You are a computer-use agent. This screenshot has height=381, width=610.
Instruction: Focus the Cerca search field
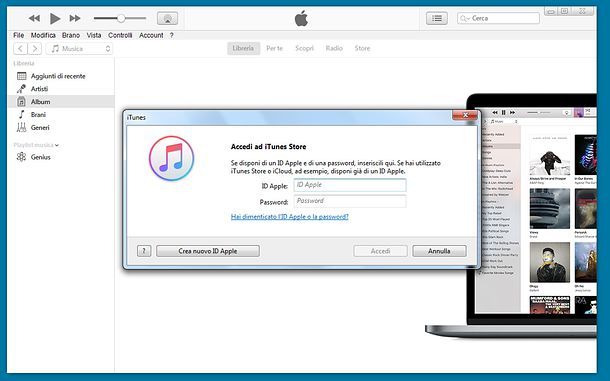[498, 18]
